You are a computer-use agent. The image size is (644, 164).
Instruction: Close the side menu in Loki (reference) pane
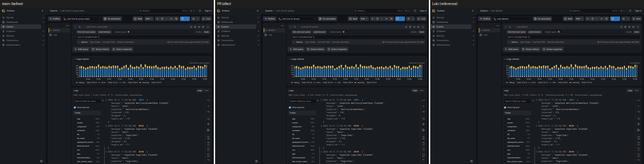[x=473, y=11]
